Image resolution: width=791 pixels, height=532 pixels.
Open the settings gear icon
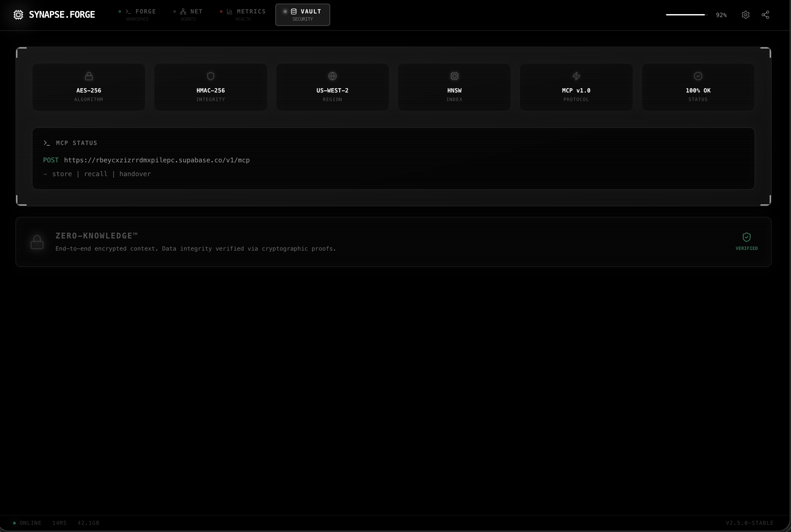[x=746, y=14]
